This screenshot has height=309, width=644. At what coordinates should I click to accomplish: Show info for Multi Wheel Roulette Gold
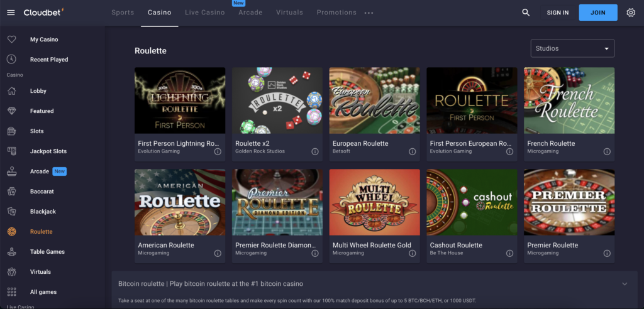[x=413, y=253]
